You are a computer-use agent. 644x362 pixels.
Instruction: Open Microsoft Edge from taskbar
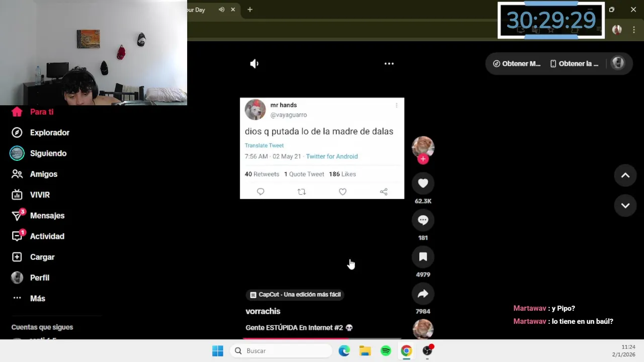pyautogui.click(x=344, y=351)
